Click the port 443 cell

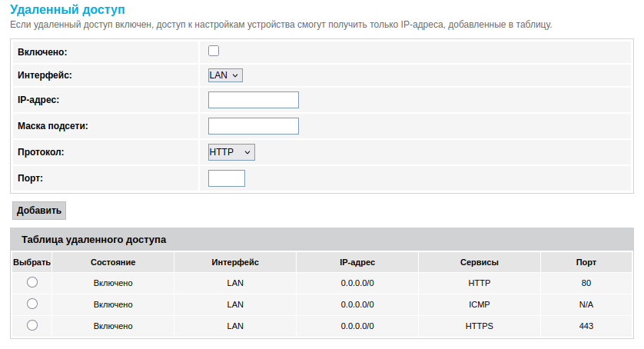pyautogui.click(x=586, y=326)
